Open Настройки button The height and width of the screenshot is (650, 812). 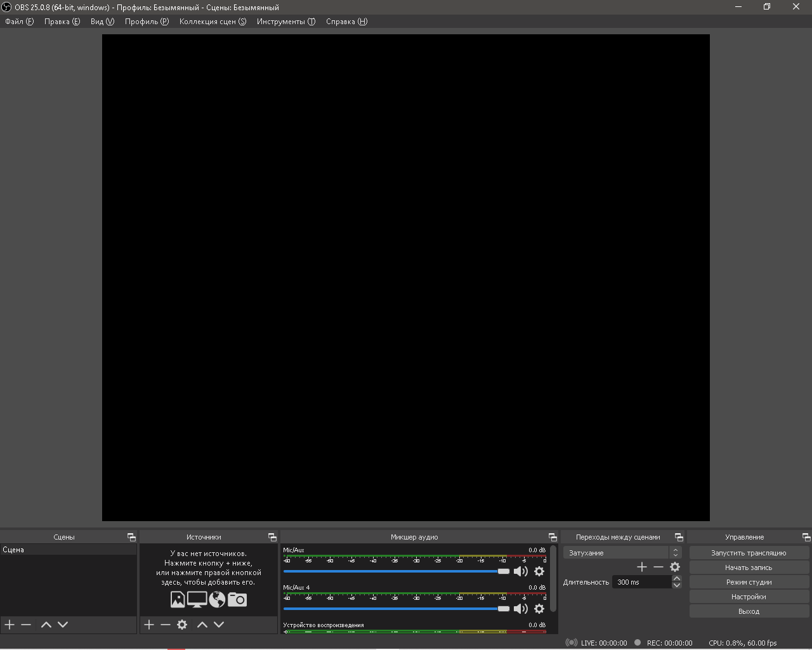point(749,597)
